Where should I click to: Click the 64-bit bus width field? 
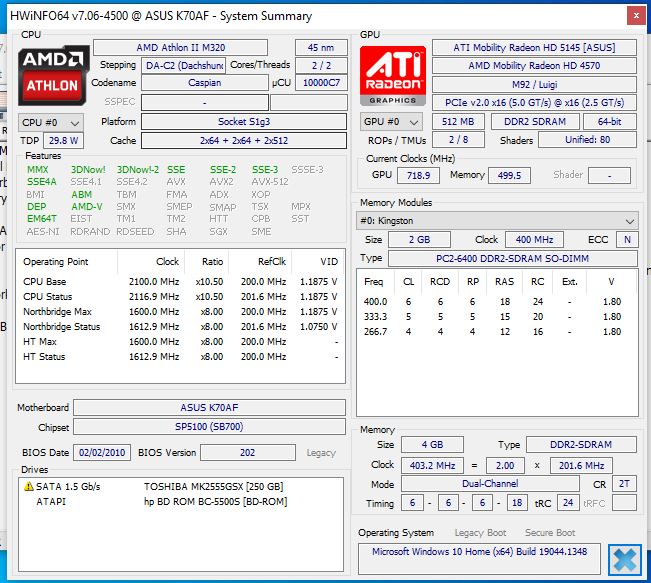[x=609, y=121]
